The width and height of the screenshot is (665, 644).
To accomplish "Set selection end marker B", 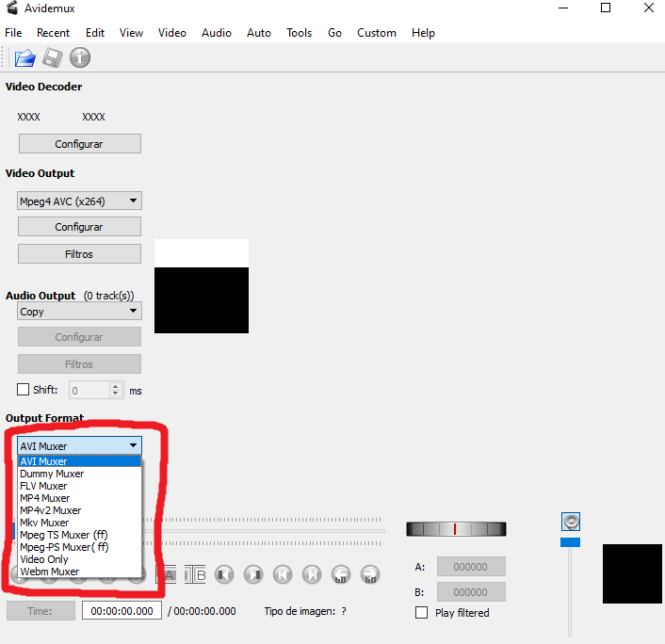I will point(195,575).
